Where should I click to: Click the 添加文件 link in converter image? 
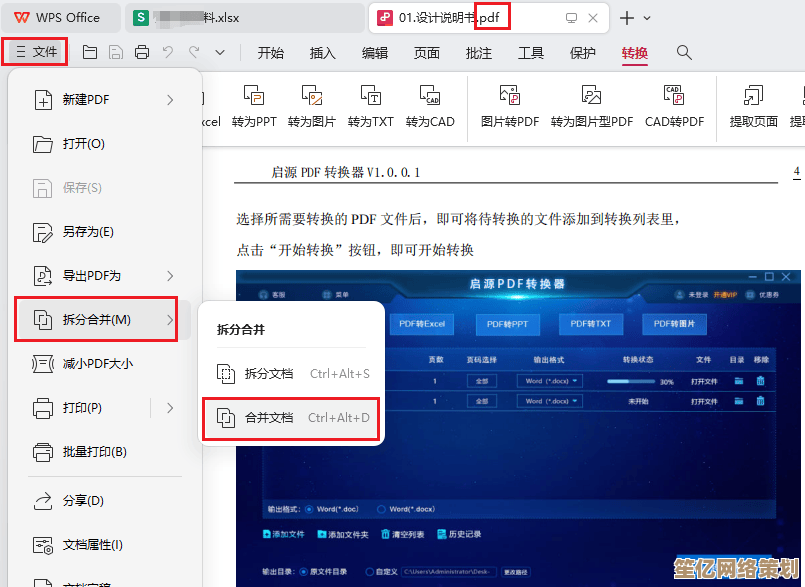pyautogui.click(x=283, y=535)
